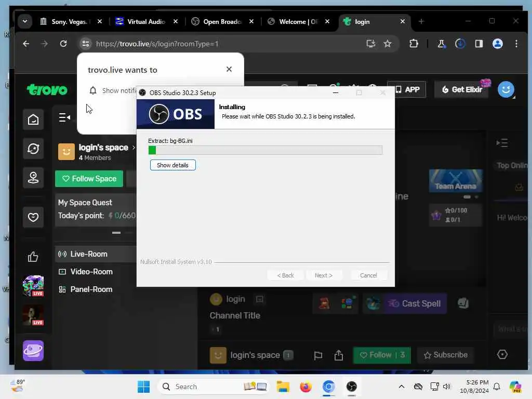Open the Windows Start menu
The height and width of the screenshot is (399, 532).
tap(143, 387)
